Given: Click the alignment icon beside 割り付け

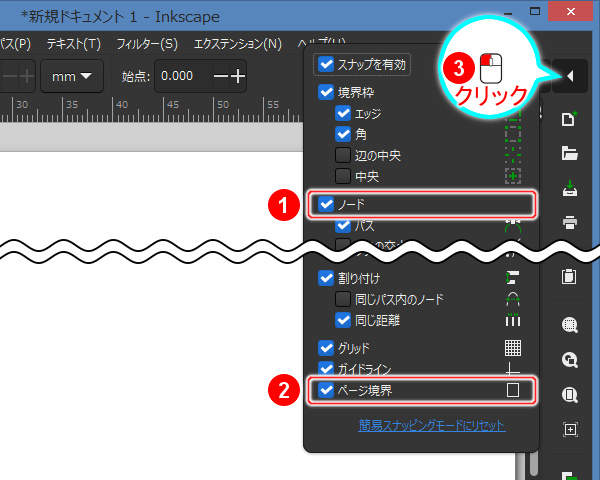Looking at the screenshot, I should point(513,278).
